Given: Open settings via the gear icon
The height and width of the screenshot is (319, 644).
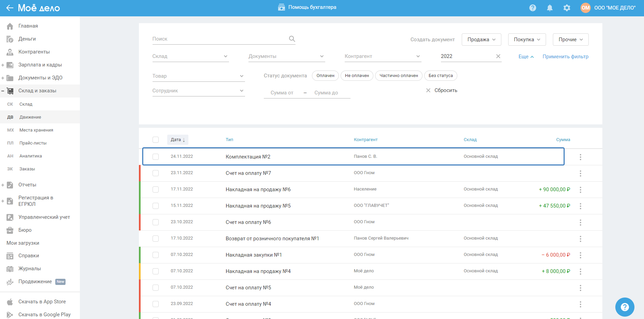Looking at the screenshot, I should 567,8.
